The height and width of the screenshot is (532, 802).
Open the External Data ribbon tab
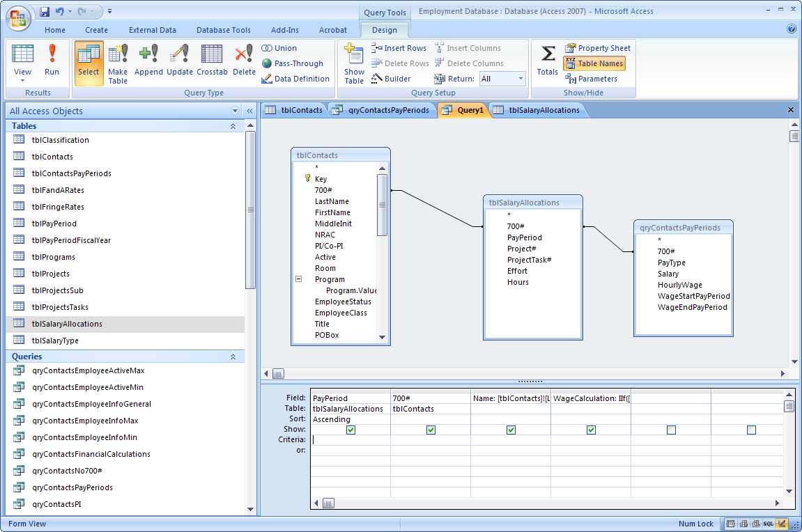(x=153, y=30)
